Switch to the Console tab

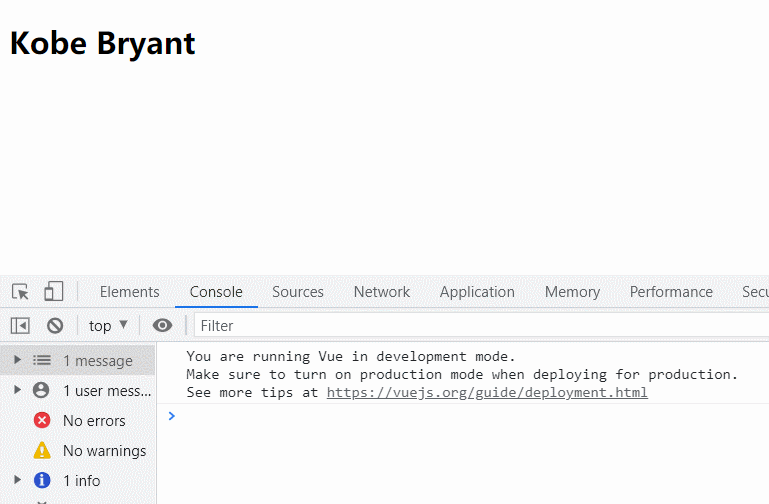(216, 292)
